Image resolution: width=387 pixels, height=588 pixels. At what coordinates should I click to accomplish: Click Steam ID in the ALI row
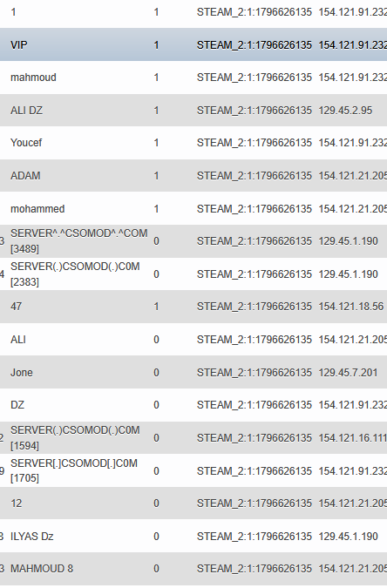coord(255,340)
